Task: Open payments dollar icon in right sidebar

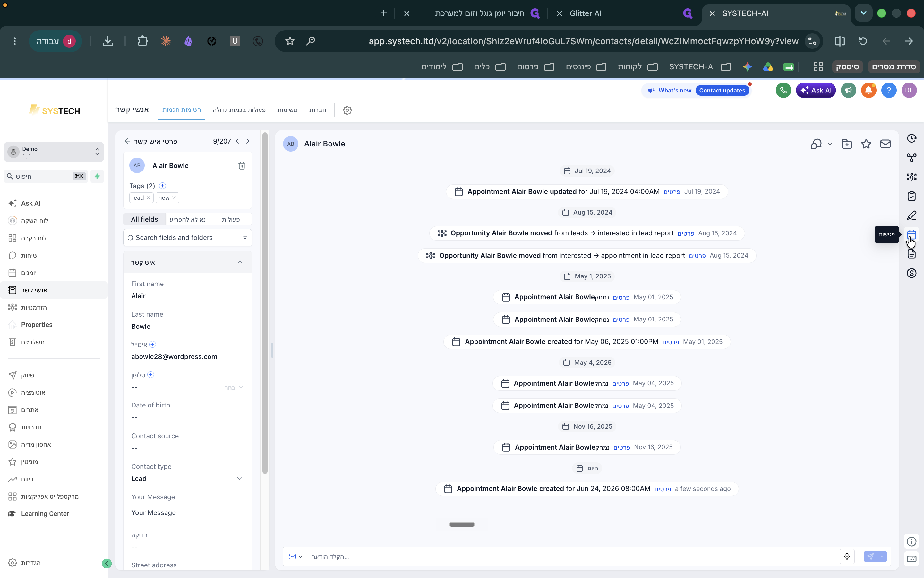Action: coord(911,273)
